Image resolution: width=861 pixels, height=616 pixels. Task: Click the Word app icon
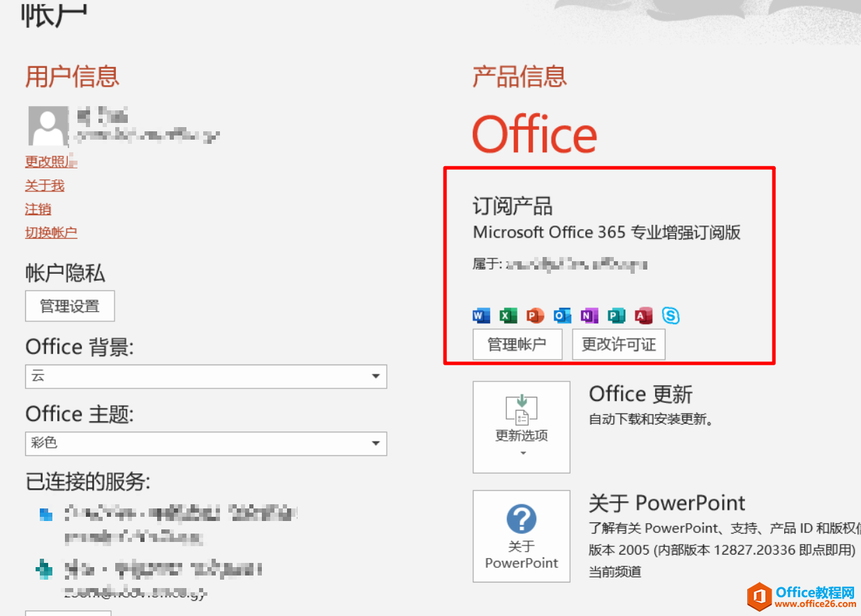(x=481, y=316)
